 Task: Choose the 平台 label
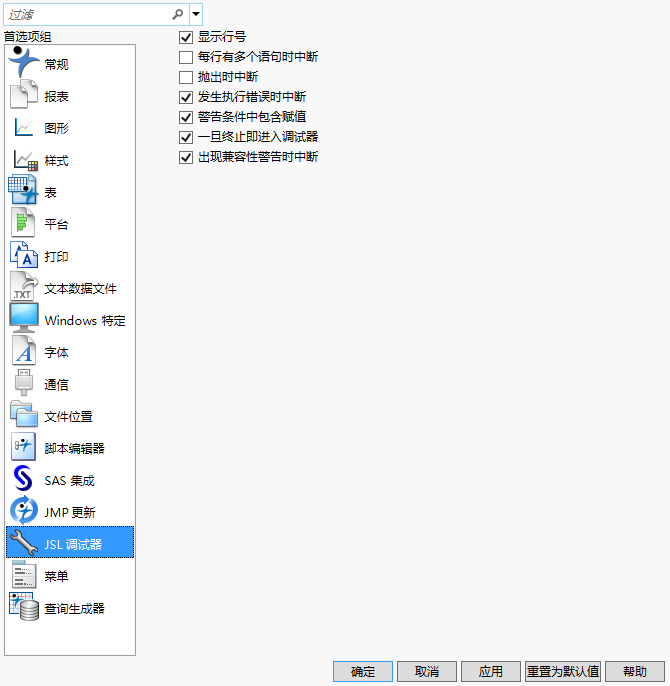[x=56, y=224]
